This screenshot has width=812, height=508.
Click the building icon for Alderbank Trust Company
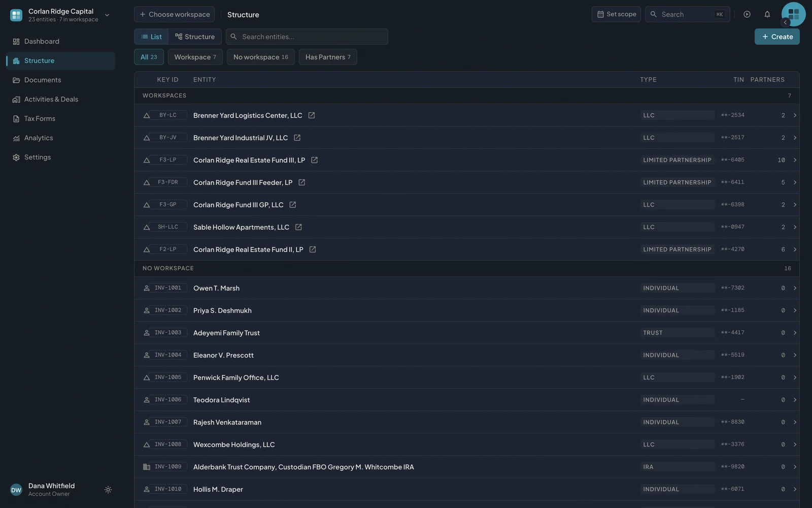click(147, 467)
